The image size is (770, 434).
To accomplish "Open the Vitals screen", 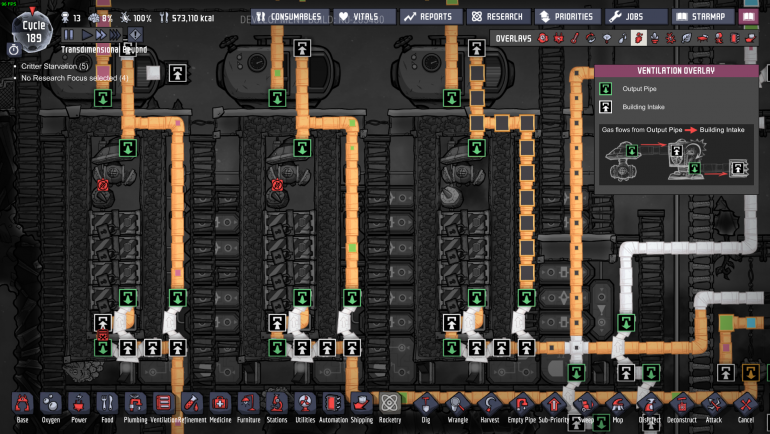I will (364, 17).
